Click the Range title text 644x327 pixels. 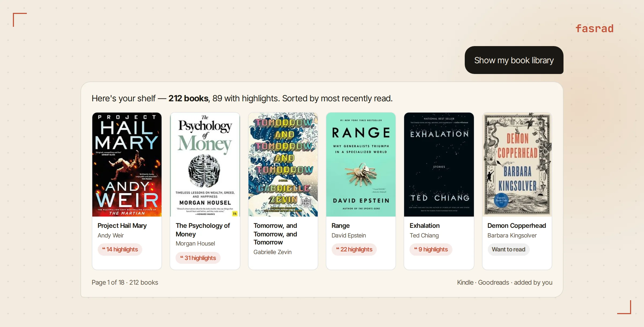(x=341, y=226)
